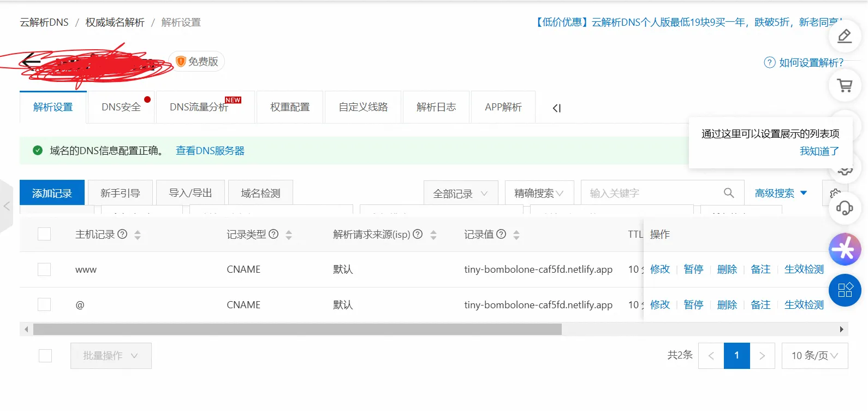The width and height of the screenshot is (868, 411).
Task: Switch to the DNS安全 tab
Action: tap(121, 107)
